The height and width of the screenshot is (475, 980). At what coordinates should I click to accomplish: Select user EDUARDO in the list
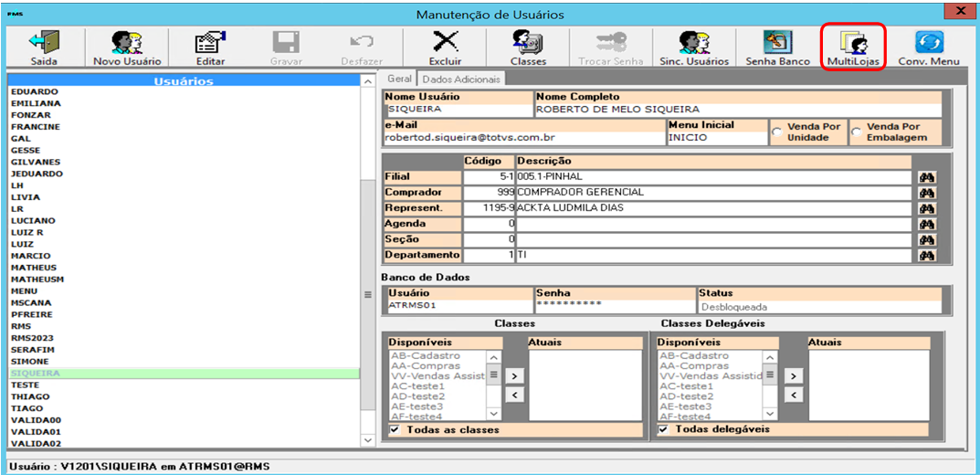(x=184, y=92)
